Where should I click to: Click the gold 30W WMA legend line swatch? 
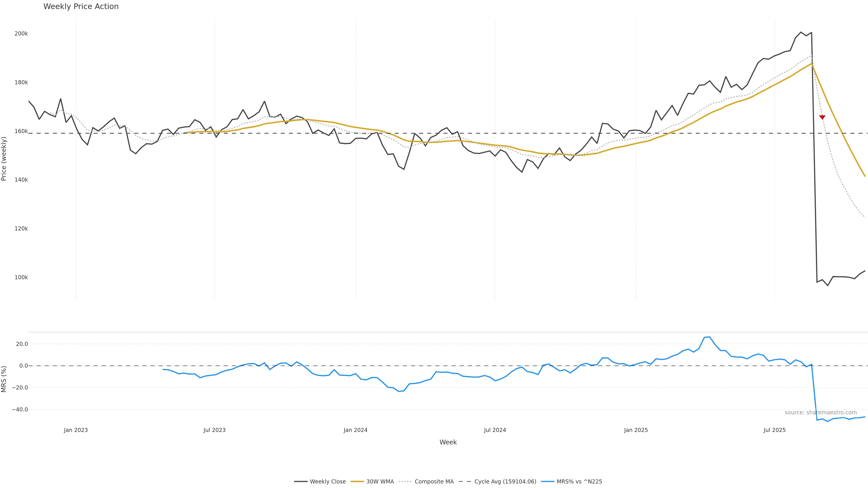357,482
